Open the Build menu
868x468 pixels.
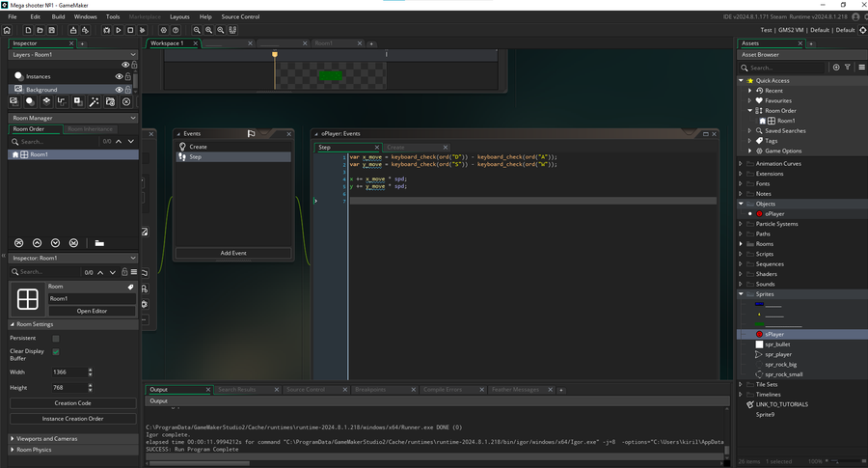click(58, 16)
